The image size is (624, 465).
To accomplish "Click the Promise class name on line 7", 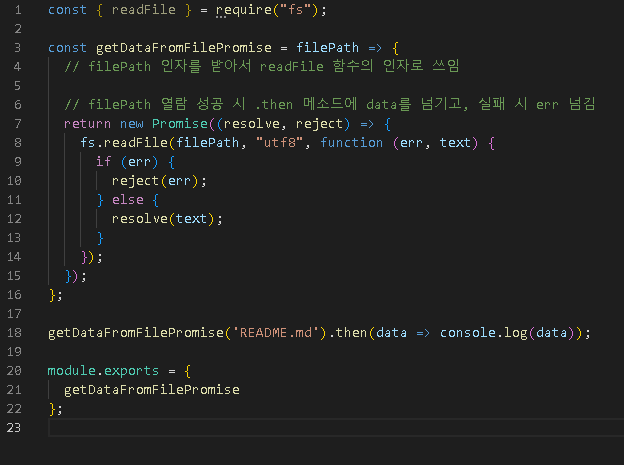I will 180,124.
